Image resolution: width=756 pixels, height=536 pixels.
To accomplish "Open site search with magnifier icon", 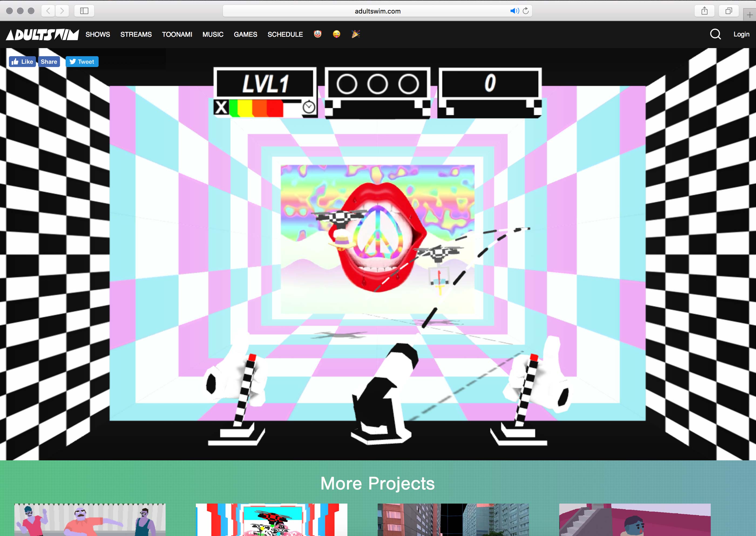I will (x=715, y=34).
